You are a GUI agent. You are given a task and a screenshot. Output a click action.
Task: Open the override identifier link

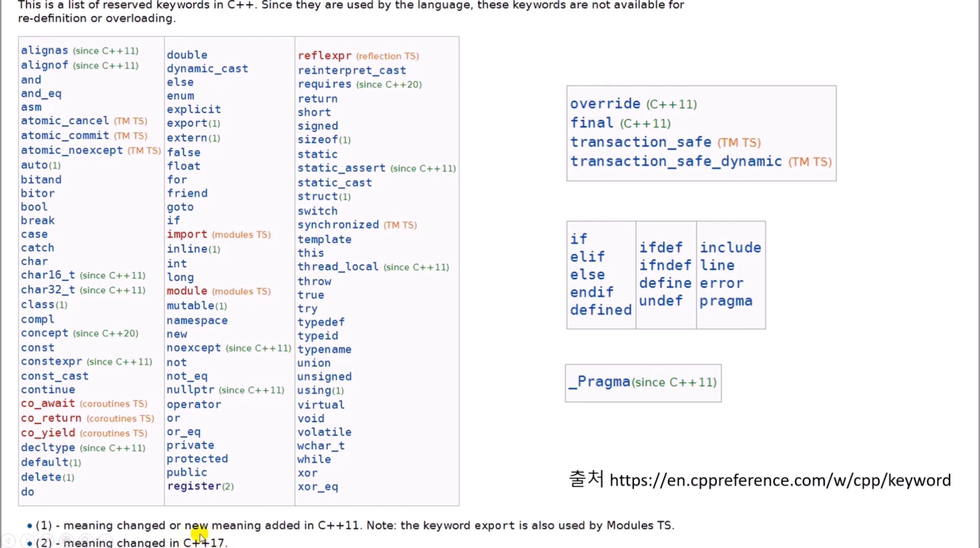coord(605,103)
